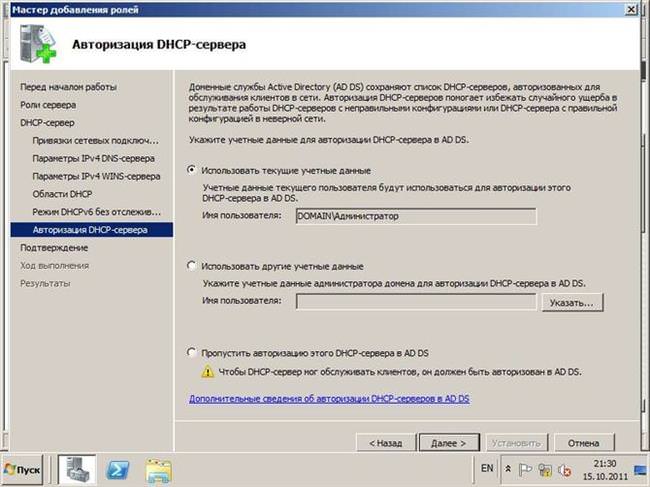Close the Мастер добавления ролей wizard

tap(631, 9)
